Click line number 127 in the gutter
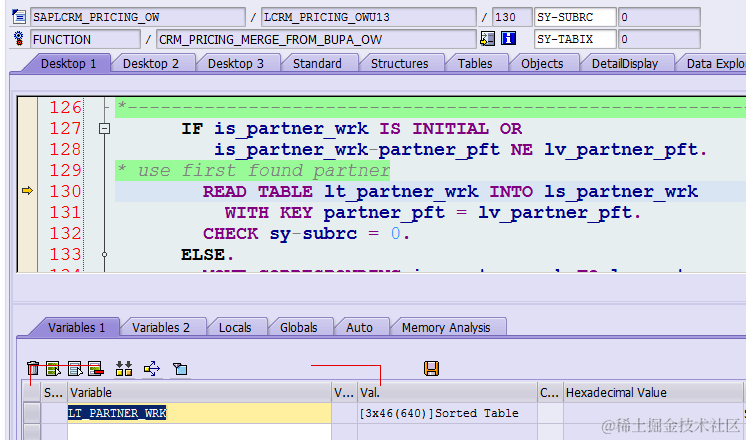This screenshot has height=440, width=746. 66,128
